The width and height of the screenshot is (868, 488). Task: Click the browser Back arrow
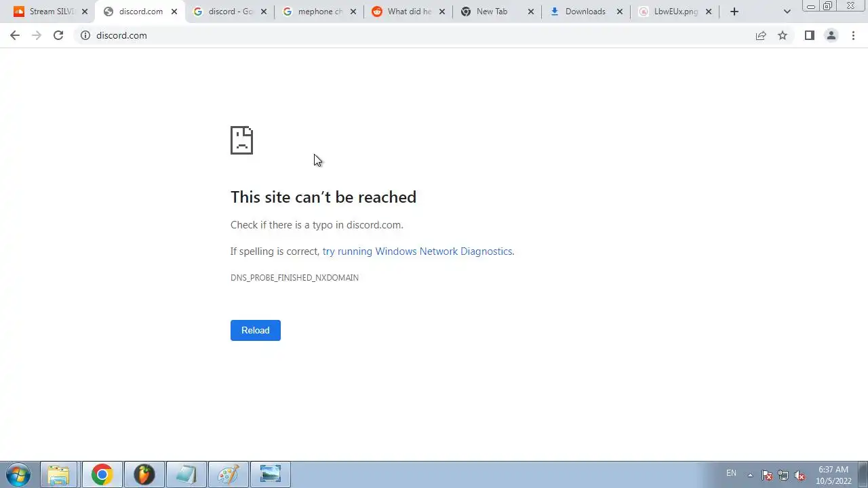click(15, 35)
